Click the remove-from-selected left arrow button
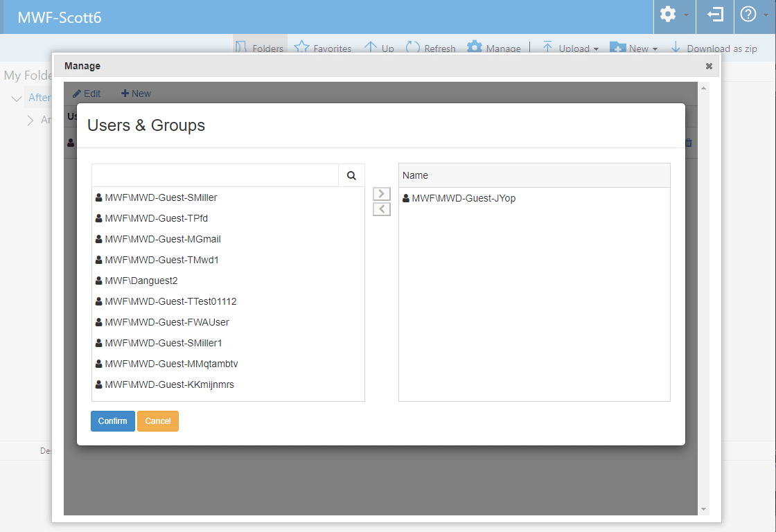The width and height of the screenshot is (776, 532). [x=382, y=209]
